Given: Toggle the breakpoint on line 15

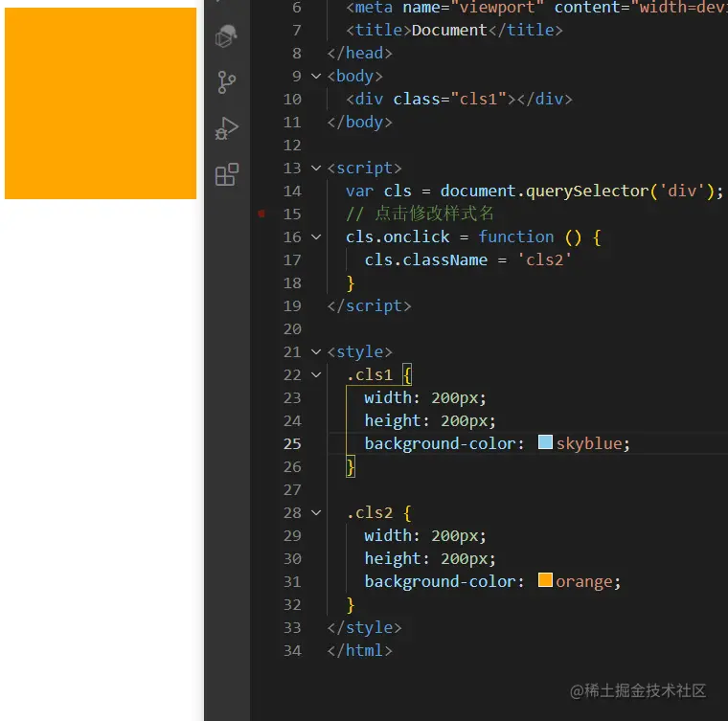Looking at the screenshot, I should click(x=262, y=214).
